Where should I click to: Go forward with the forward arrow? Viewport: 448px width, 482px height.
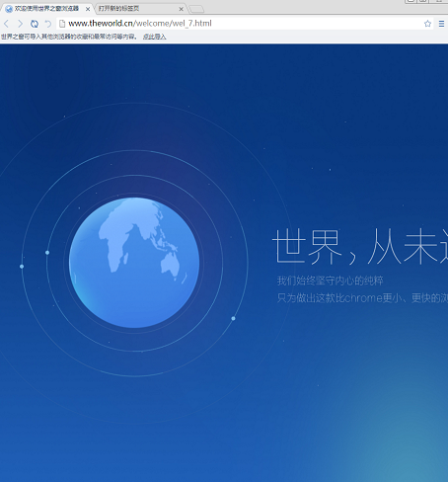(x=21, y=24)
